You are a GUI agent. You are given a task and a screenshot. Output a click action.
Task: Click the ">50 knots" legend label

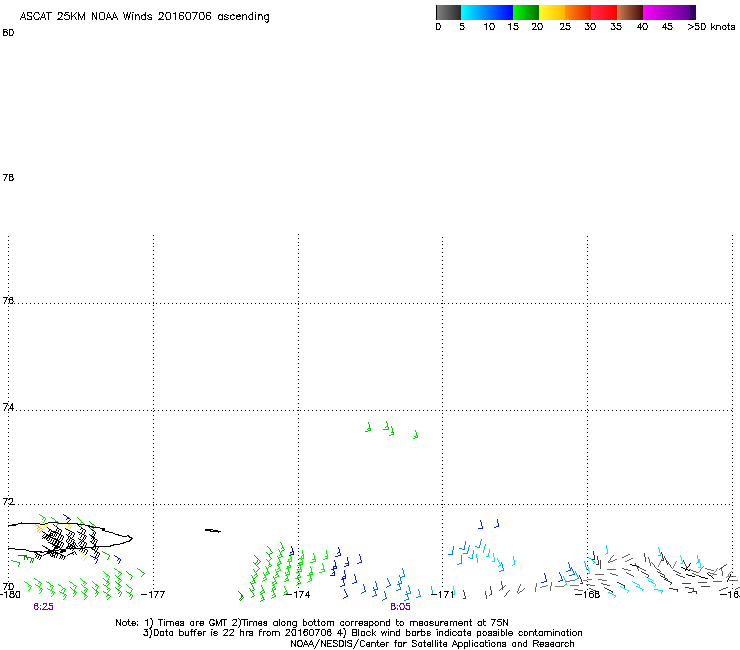click(711, 27)
